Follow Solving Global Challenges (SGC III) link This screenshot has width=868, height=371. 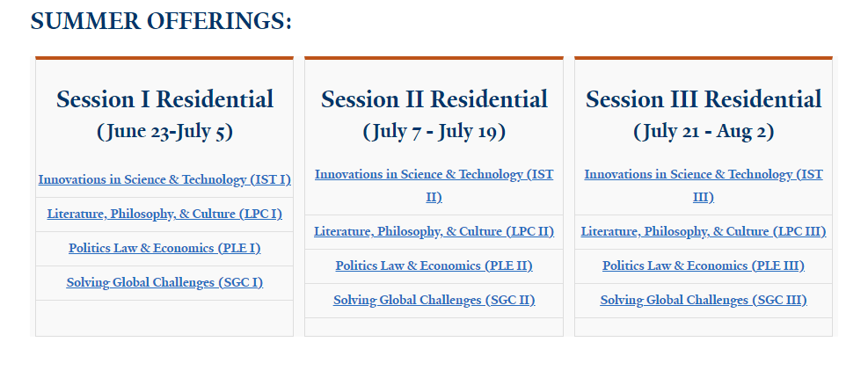point(704,300)
